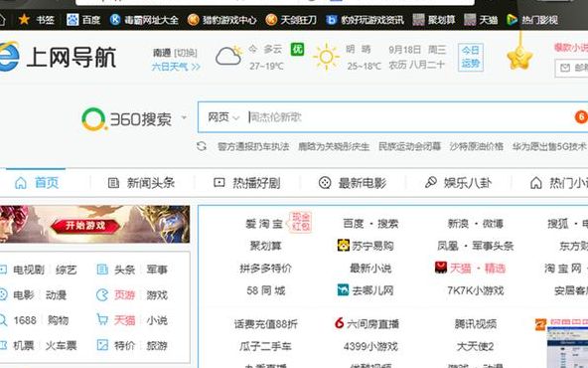The width and height of the screenshot is (588, 368).
Task: Open the 百度·搜索 link
Action: 370,224
